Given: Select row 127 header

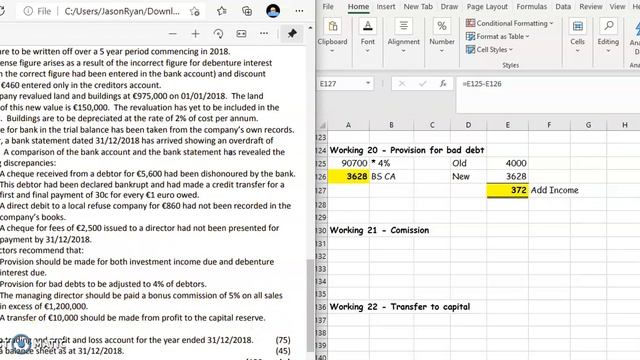Looking at the screenshot, I should [x=322, y=191].
